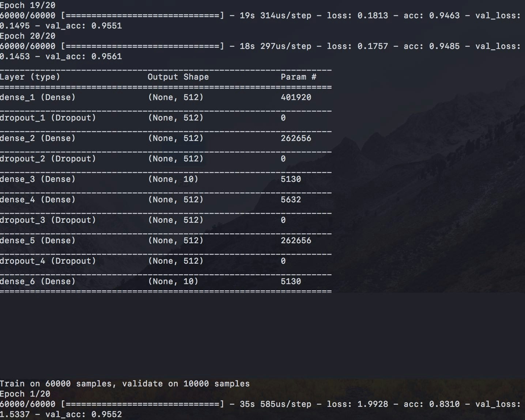Viewport: 525px width, 420px height.
Task: Click the 401920 parameter count
Action: (x=296, y=97)
